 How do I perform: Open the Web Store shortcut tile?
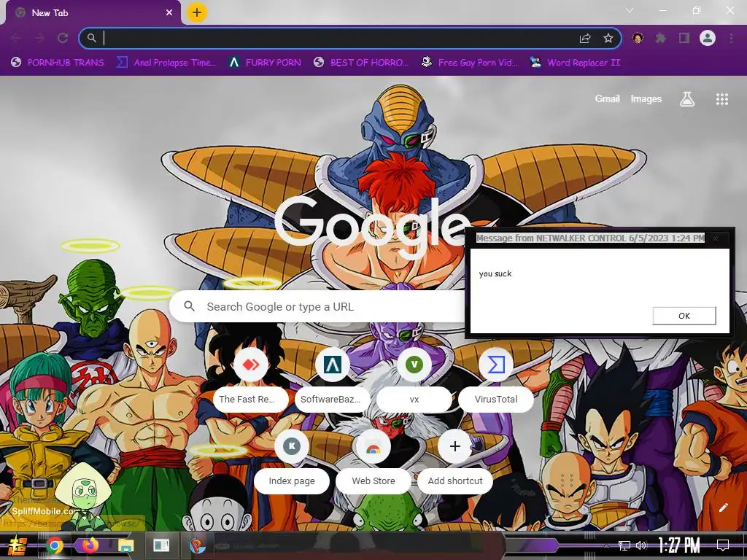(x=373, y=462)
